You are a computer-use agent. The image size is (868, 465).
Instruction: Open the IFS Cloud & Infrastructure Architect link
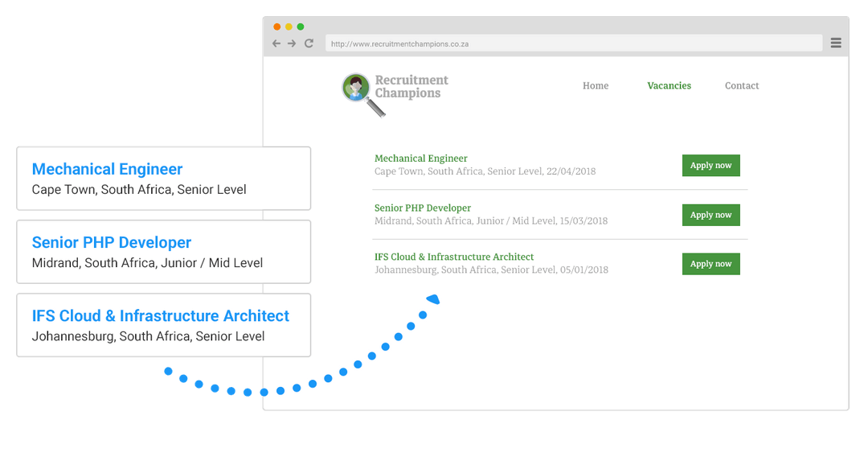tap(454, 256)
